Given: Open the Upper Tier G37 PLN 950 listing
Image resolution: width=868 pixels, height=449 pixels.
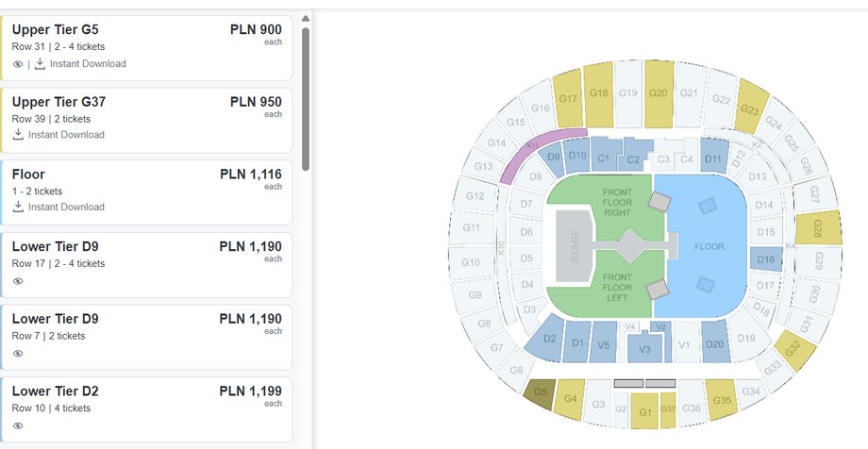Looking at the screenshot, I should pyautogui.click(x=146, y=120).
